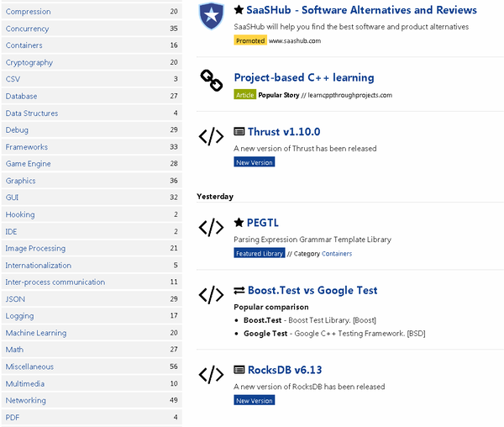Open the Hooking category
Viewport: 504px width, 427px height.
(x=92, y=214)
